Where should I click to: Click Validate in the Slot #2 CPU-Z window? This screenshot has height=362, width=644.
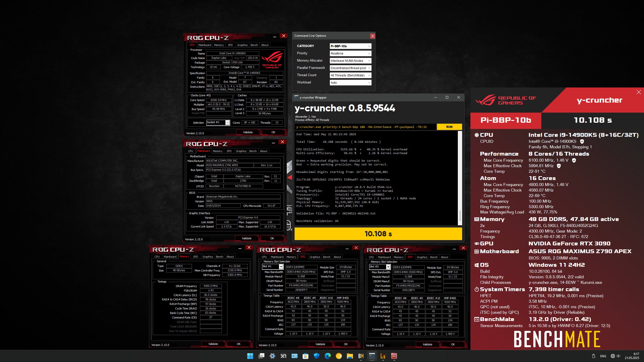click(x=427, y=344)
